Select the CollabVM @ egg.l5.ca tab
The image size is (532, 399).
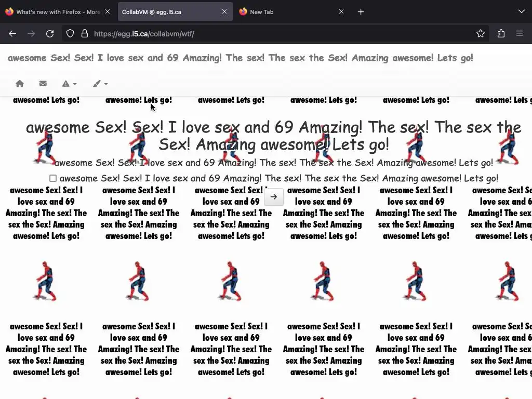coord(175,12)
